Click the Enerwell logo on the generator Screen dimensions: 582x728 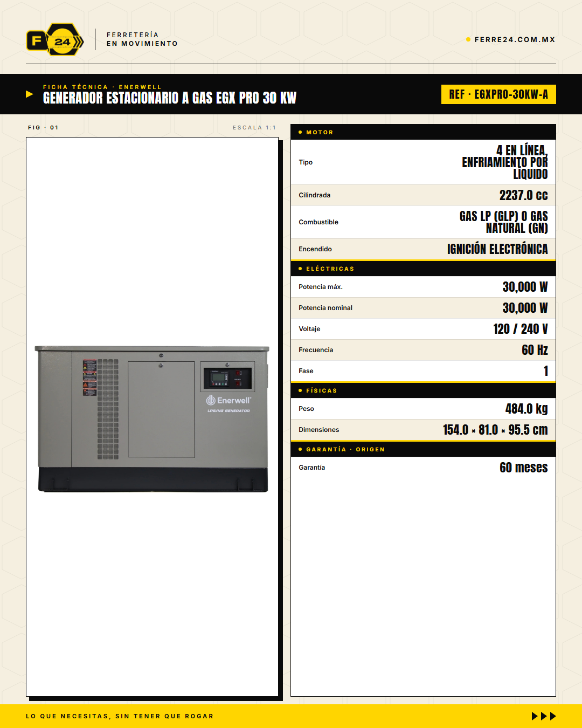pyautogui.click(x=228, y=400)
